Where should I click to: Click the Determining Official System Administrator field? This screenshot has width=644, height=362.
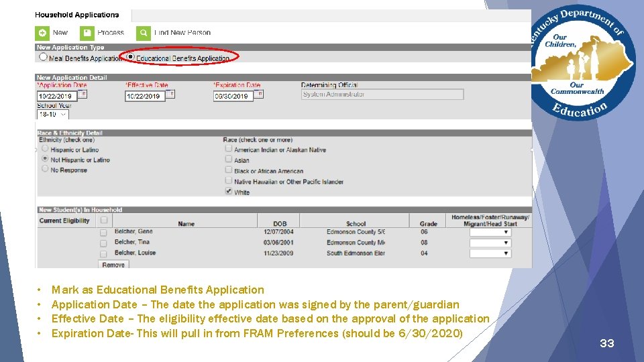382,95
